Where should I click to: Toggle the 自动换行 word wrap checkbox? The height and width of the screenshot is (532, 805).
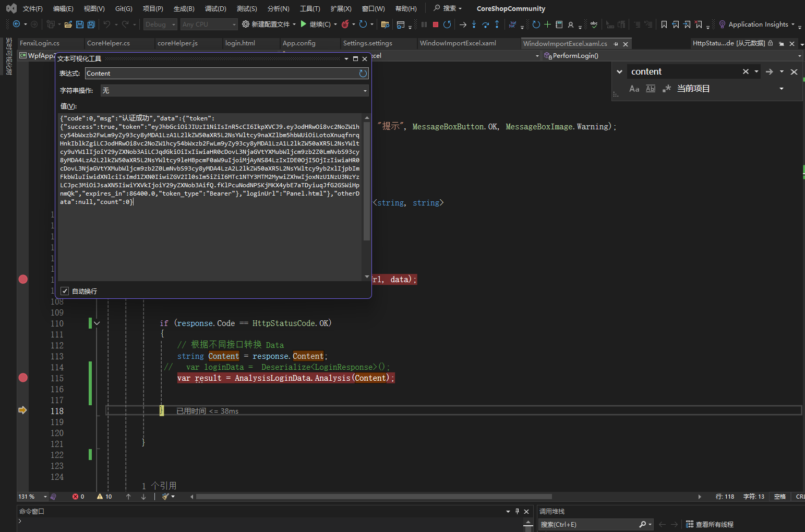[65, 291]
